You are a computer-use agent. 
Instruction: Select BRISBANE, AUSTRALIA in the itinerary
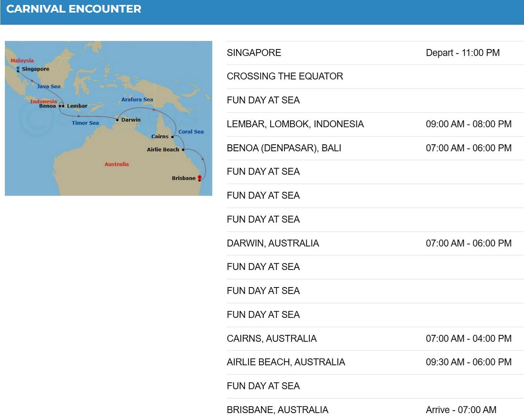(278, 410)
